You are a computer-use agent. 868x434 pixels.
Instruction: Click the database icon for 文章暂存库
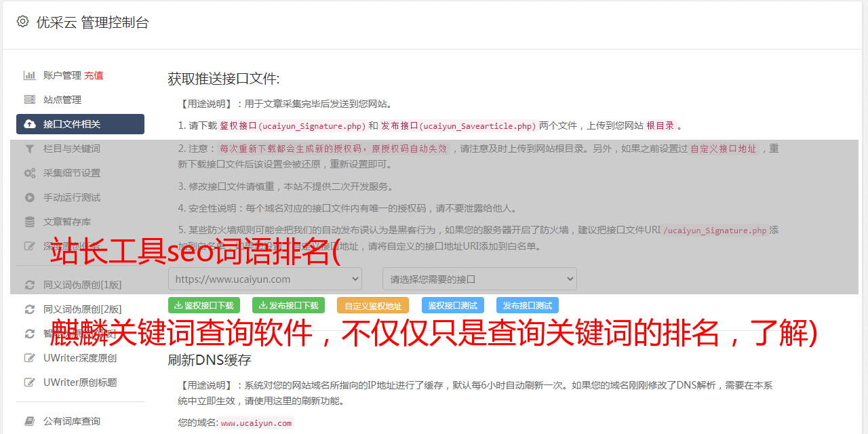click(30, 222)
